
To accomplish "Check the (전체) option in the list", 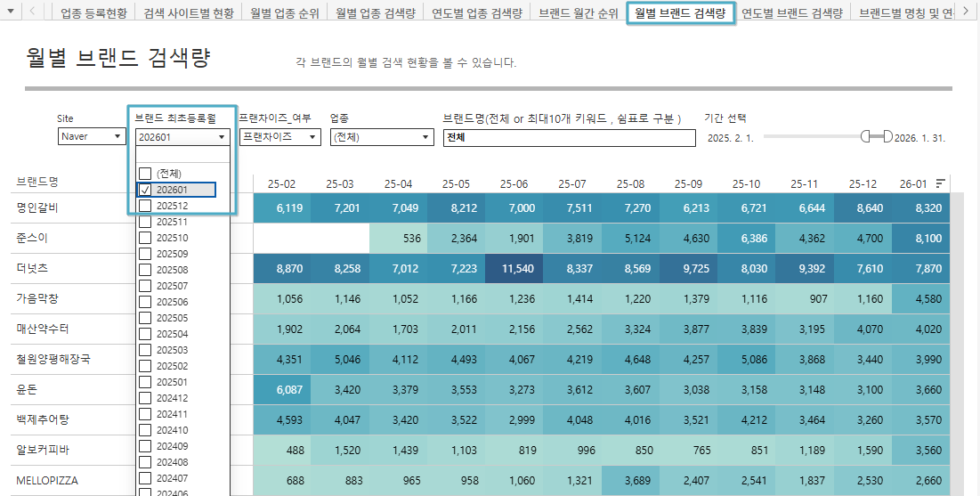I will 145,174.
